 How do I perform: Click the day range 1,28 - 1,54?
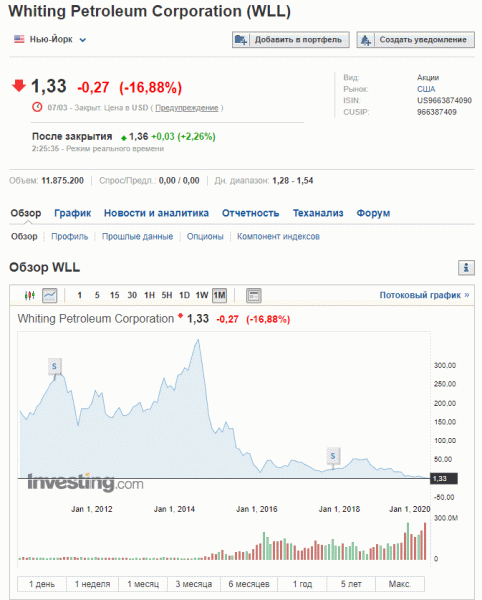pyautogui.click(x=293, y=181)
